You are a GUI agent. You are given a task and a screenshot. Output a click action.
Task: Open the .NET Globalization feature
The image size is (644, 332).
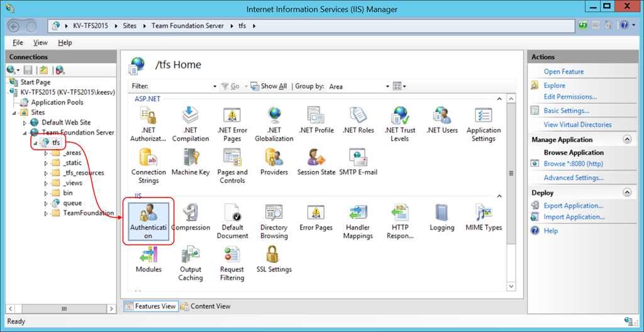[274, 124]
